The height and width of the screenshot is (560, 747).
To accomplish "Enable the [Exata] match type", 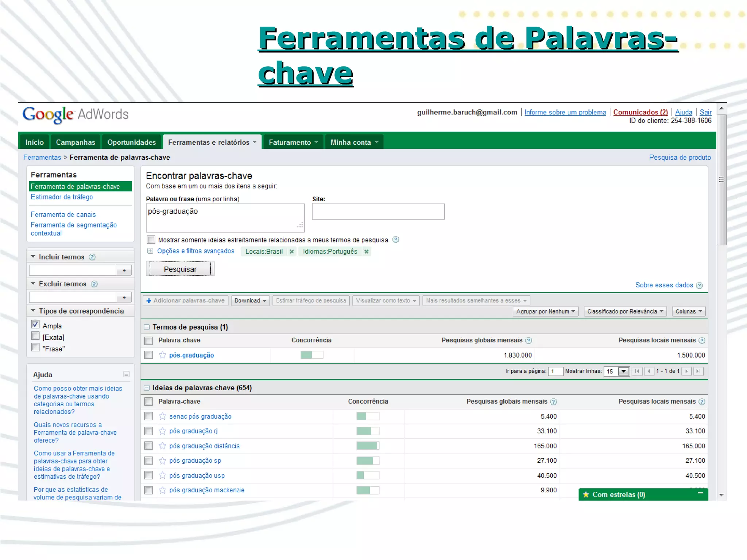I will [x=35, y=336].
